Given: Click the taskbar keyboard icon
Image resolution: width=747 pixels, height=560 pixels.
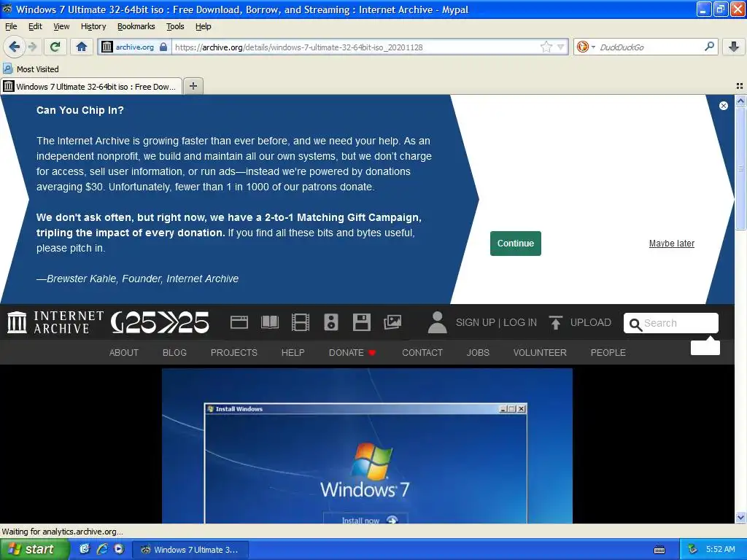Looking at the screenshot, I should pos(659,550).
